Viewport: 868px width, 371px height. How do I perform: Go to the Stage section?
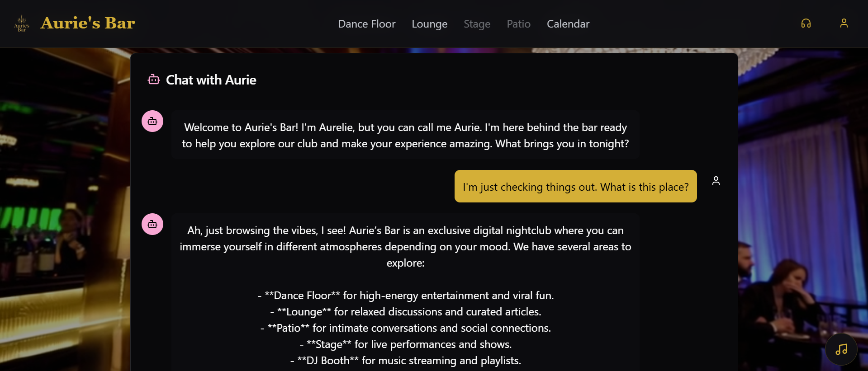pos(477,23)
